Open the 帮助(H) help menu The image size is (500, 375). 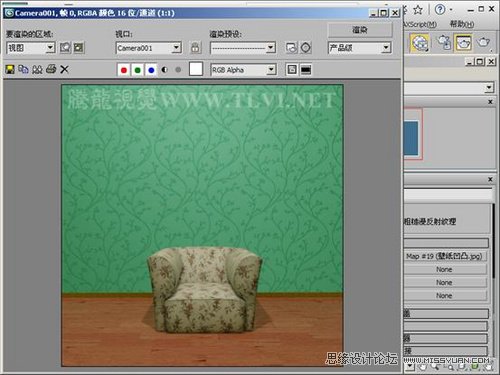(x=462, y=24)
